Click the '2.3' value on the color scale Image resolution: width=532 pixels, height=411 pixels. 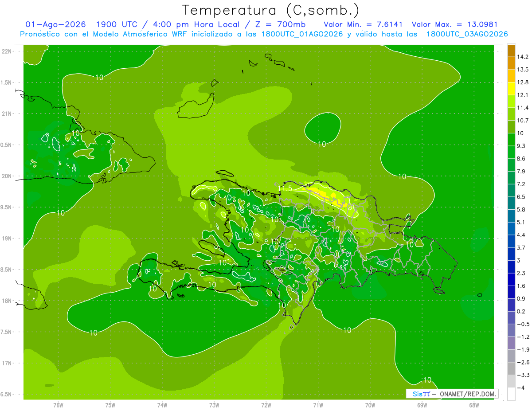pos(521,273)
